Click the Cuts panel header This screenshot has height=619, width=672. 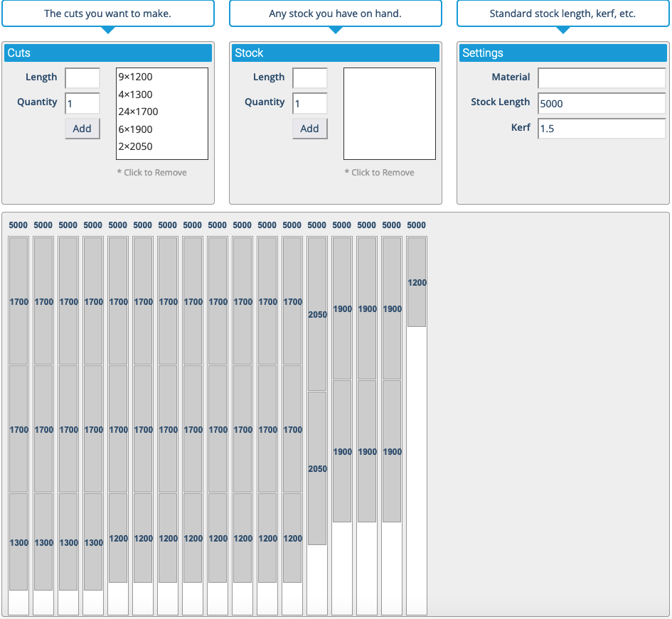108,53
